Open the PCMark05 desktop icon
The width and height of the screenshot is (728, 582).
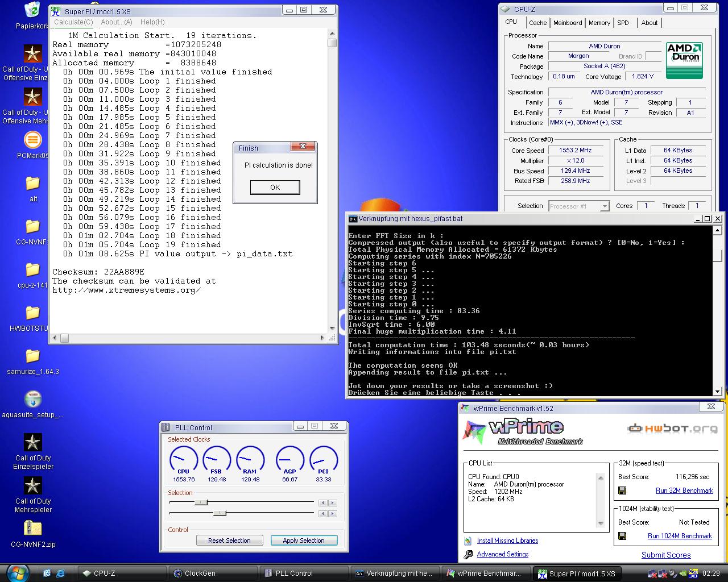[32, 140]
